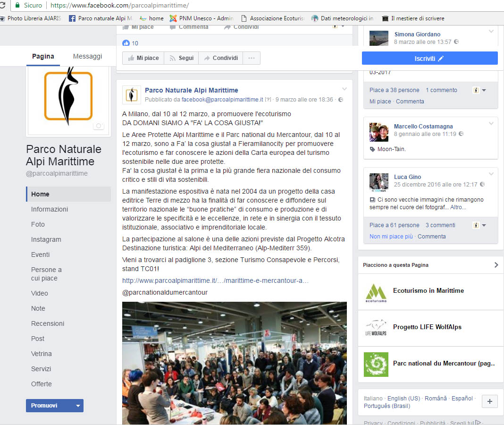
Task: Open the identity dropdown arrow beside '3 commenti'
Action: 484,225
